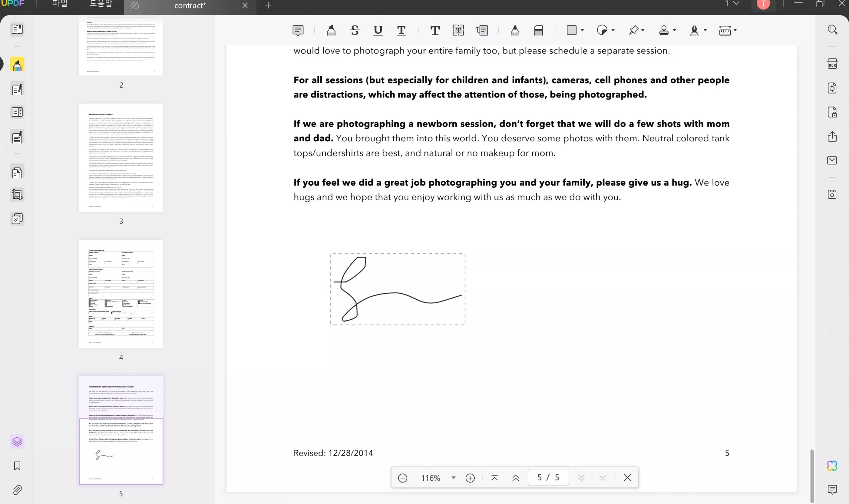849x504 pixels.
Task: Select the measurement ruler tool
Action: (x=725, y=31)
